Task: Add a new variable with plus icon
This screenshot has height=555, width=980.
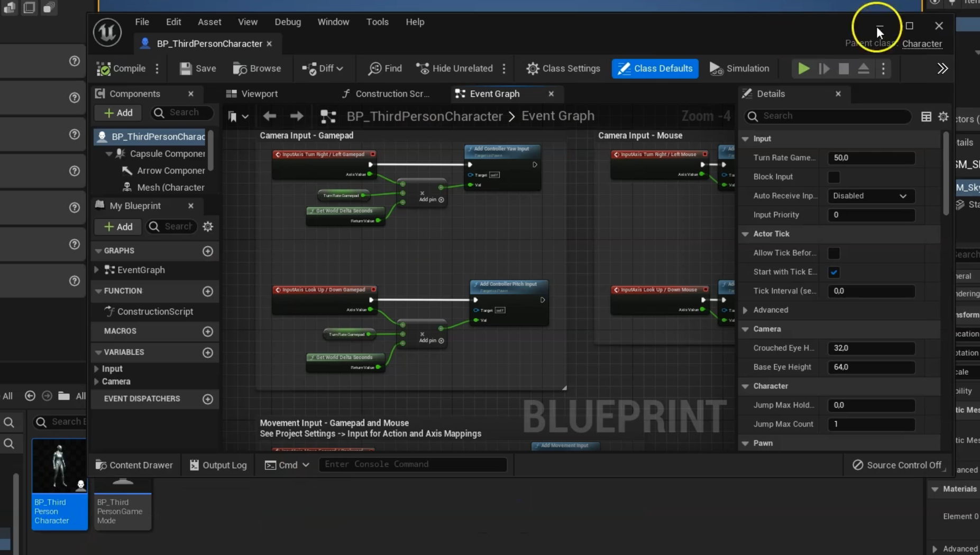Action: point(208,353)
